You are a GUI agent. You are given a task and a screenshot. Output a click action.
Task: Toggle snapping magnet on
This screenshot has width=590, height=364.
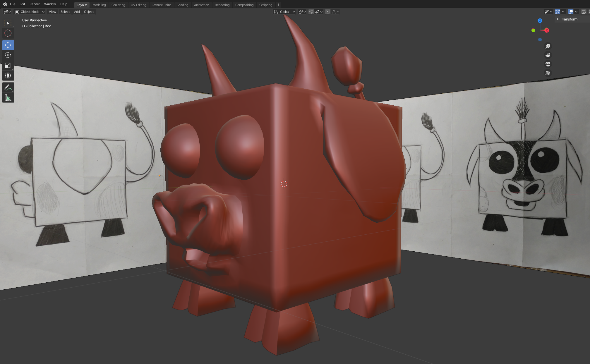(x=311, y=12)
